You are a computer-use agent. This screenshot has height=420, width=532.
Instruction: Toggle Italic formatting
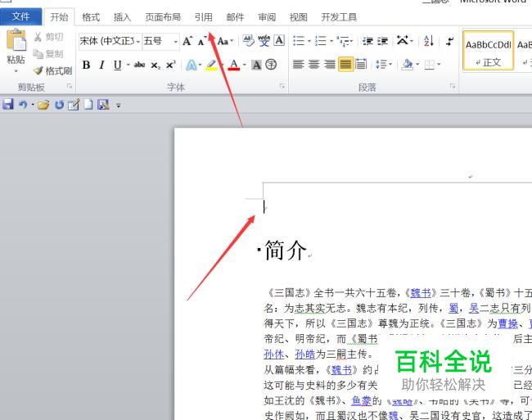[101, 65]
